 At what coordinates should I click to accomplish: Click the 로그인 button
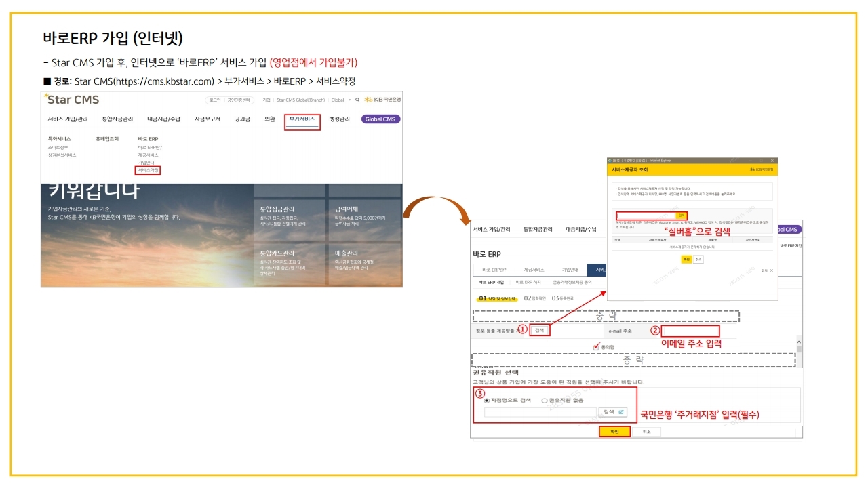pyautogui.click(x=215, y=100)
